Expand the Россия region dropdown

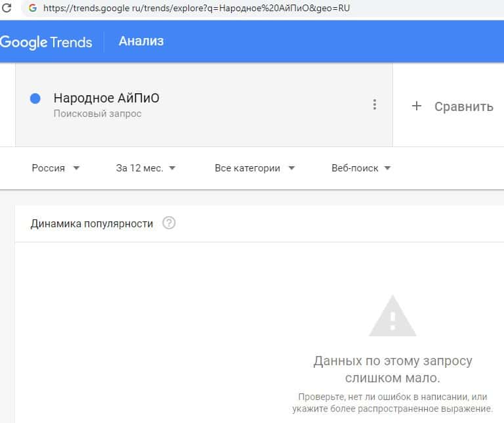pos(56,168)
